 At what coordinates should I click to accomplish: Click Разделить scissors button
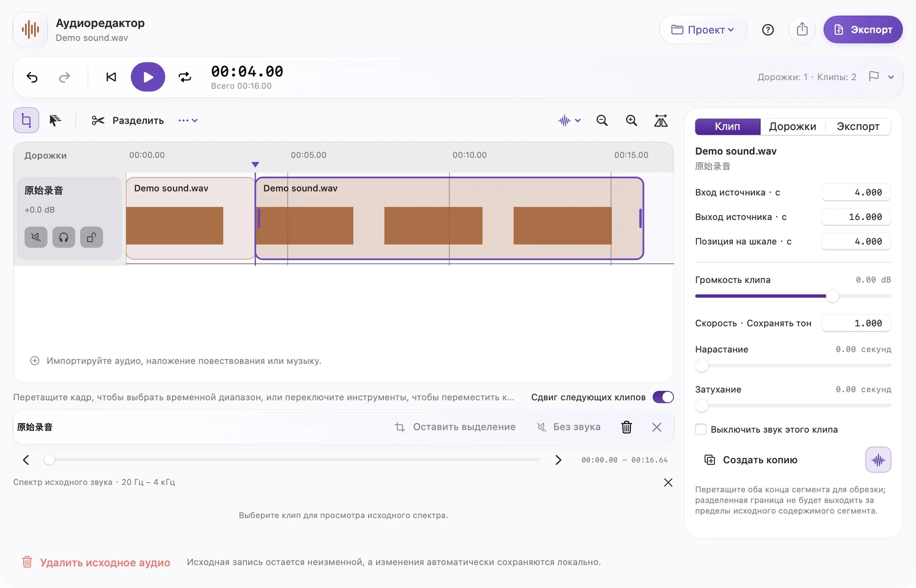coord(128,120)
